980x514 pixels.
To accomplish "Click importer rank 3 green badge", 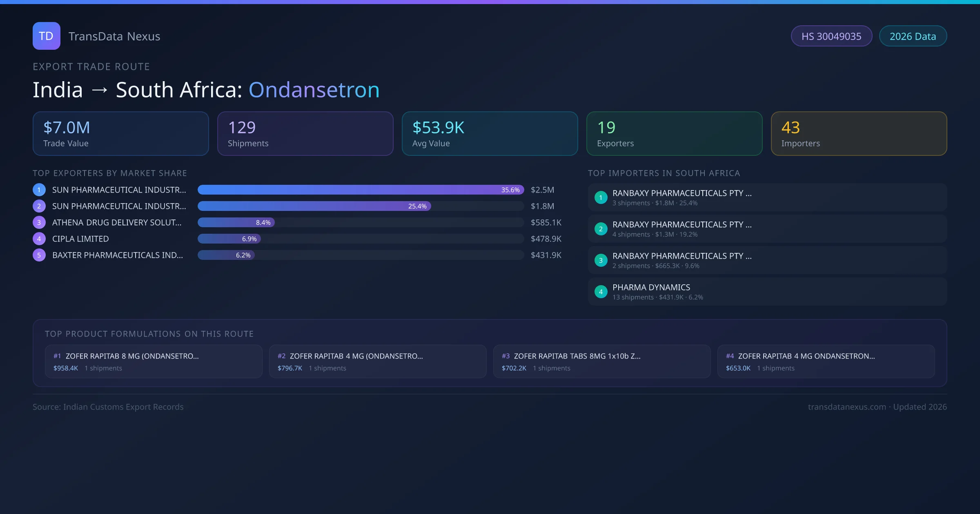I will pyautogui.click(x=601, y=260).
